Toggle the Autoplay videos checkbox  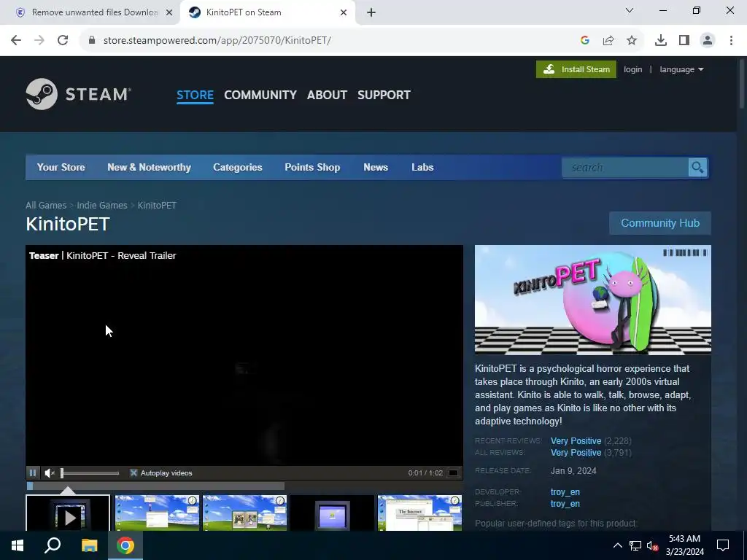[x=134, y=472]
